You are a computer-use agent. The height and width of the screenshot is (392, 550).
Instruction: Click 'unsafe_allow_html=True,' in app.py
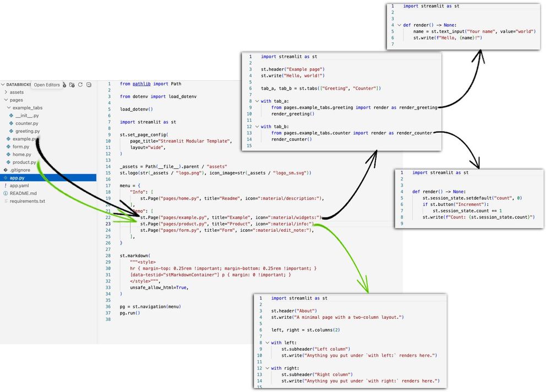click(x=159, y=287)
